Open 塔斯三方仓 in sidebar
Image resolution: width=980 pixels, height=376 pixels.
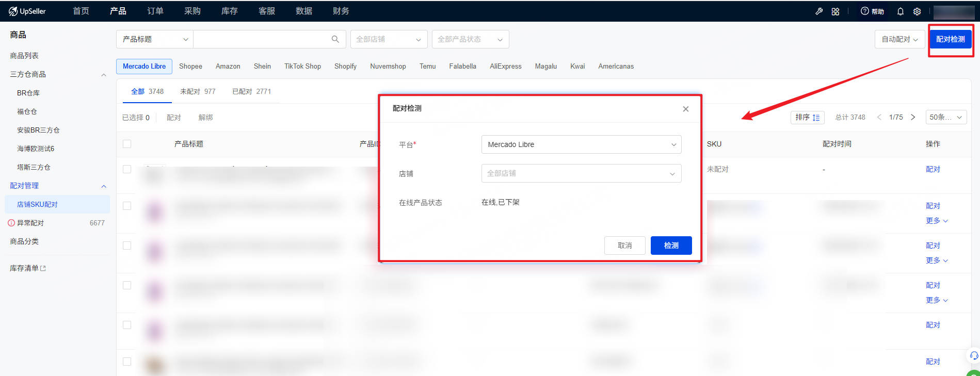point(34,167)
